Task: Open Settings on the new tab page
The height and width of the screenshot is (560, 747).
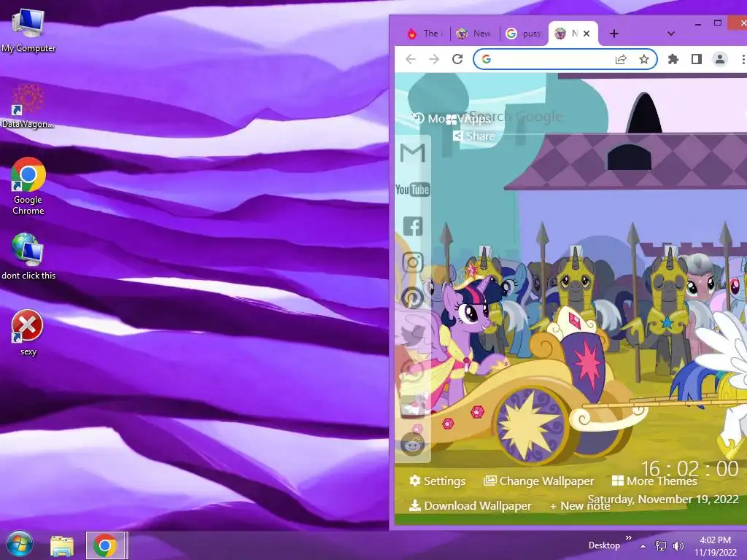Action: pos(438,481)
